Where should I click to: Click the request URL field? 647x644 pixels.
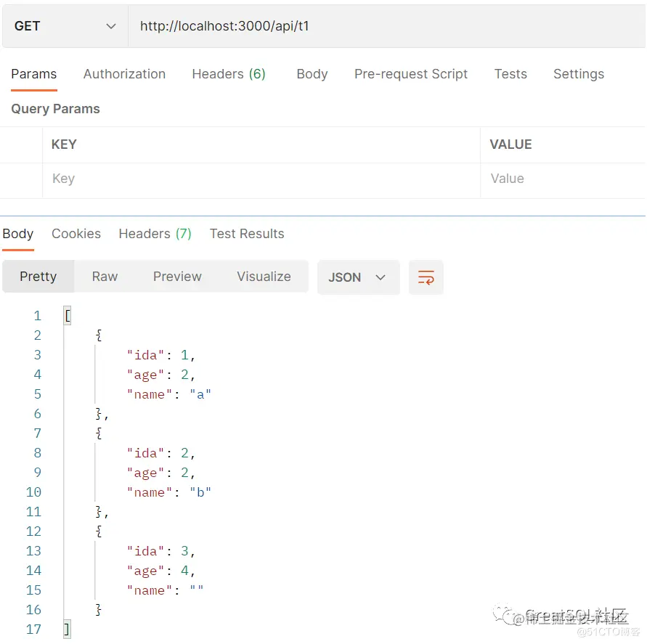point(386,26)
